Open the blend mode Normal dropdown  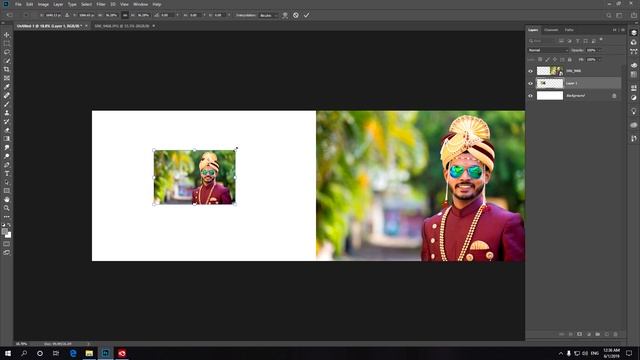click(548, 50)
